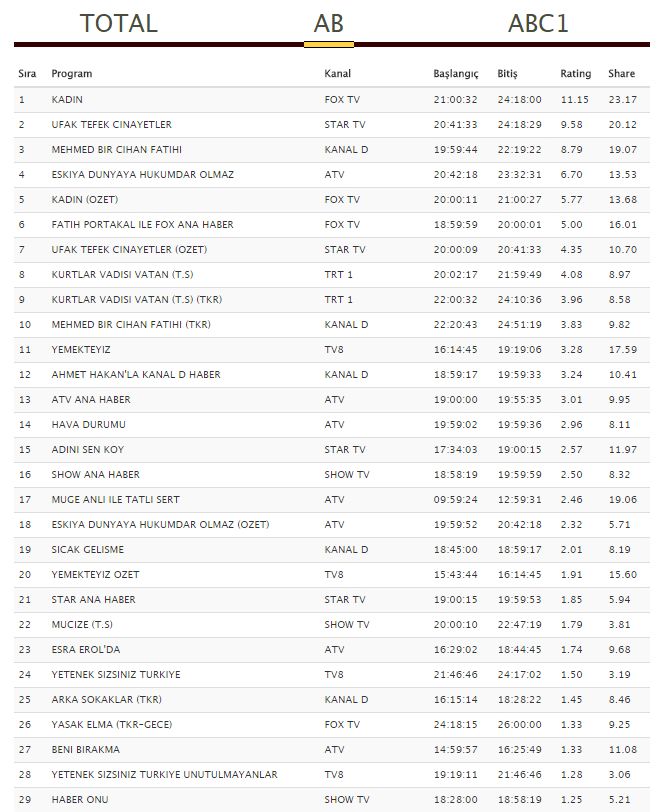
Task: Select ATV ANA HABER program
Action: (x=91, y=400)
